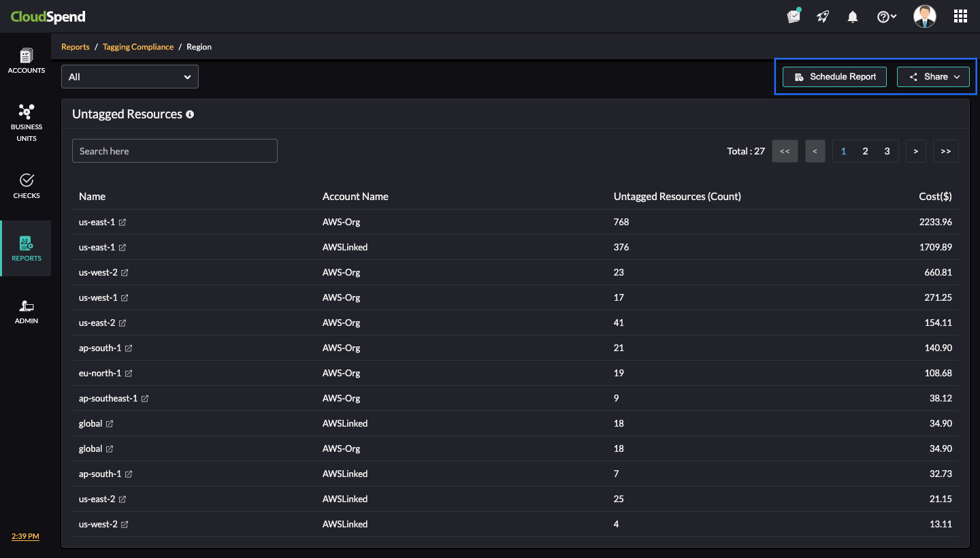980x558 pixels.
Task: Click the Checks icon in the sidebar
Action: [x=27, y=185]
